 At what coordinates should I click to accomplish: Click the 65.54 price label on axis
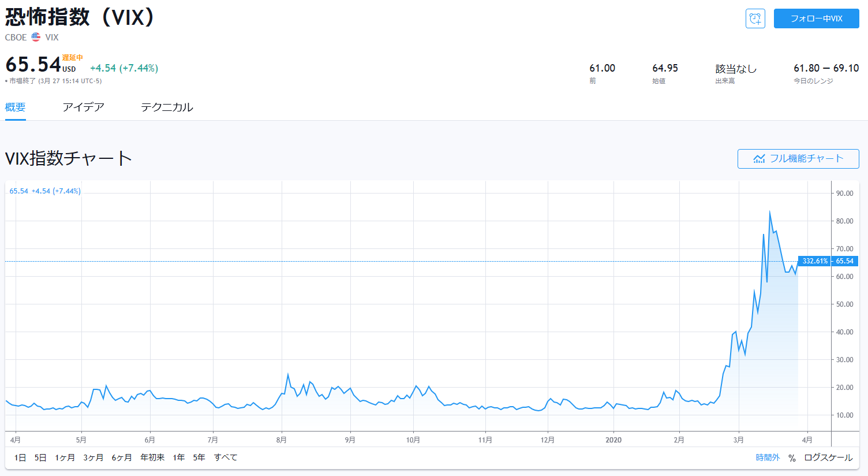coord(844,261)
